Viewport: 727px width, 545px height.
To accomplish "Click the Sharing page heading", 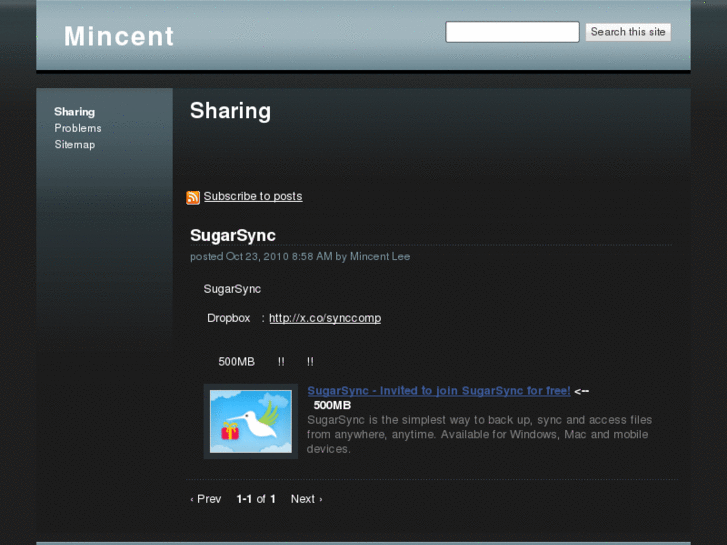I will tap(230, 111).
